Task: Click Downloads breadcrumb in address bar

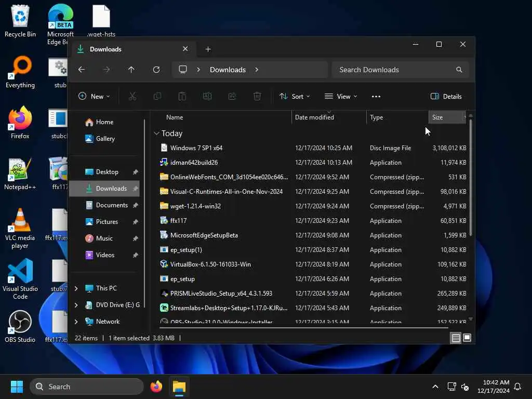Action: 228,70
